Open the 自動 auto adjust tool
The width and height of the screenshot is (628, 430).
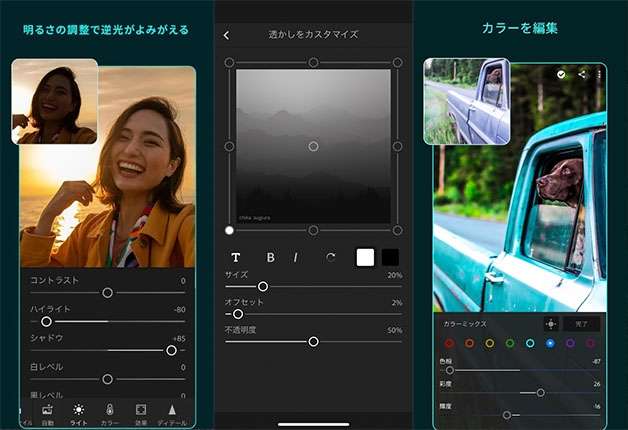pyautogui.click(x=47, y=414)
